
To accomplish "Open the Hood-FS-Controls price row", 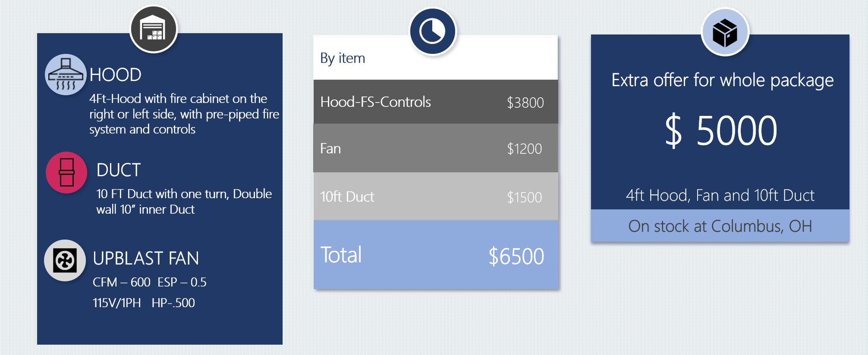I will click(x=436, y=102).
